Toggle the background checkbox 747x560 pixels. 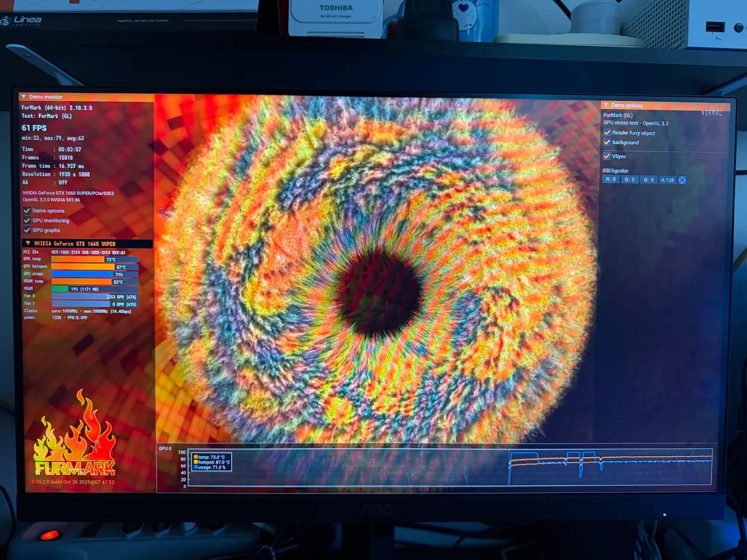607,142
